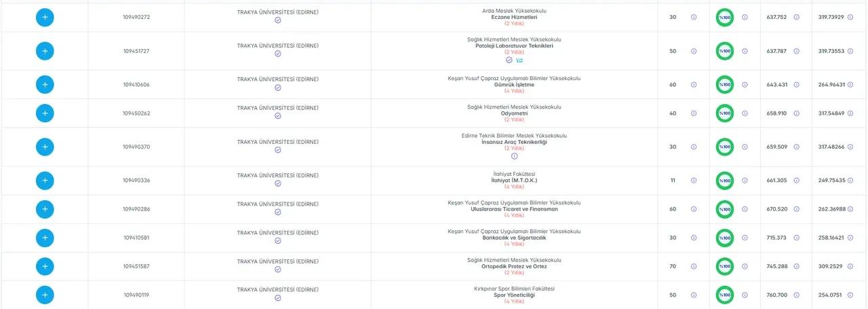Expand the Gümrük İşletme row details
Viewport: 868px width, 309px height.
tap(45, 85)
